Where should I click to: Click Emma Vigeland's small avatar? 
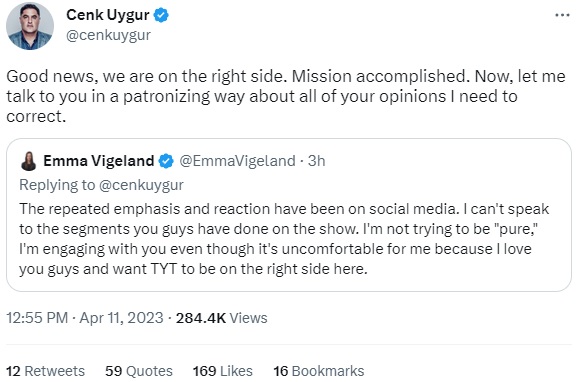pyautogui.click(x=28, y=161)
